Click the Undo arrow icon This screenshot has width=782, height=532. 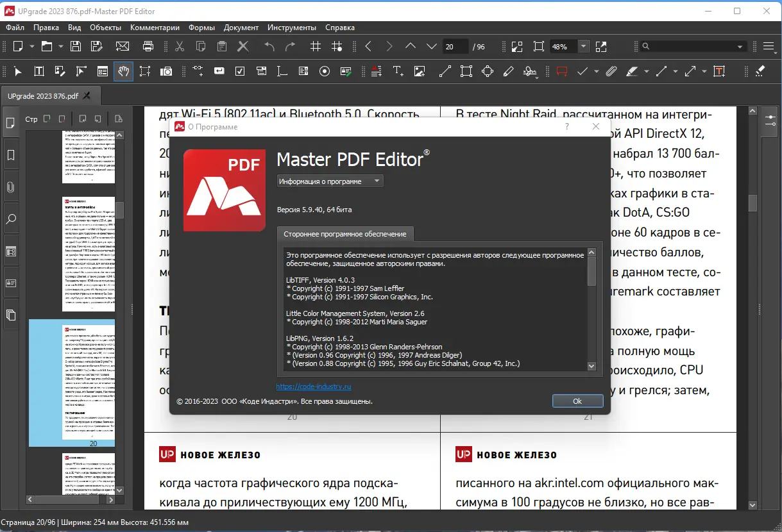(269, 46)
